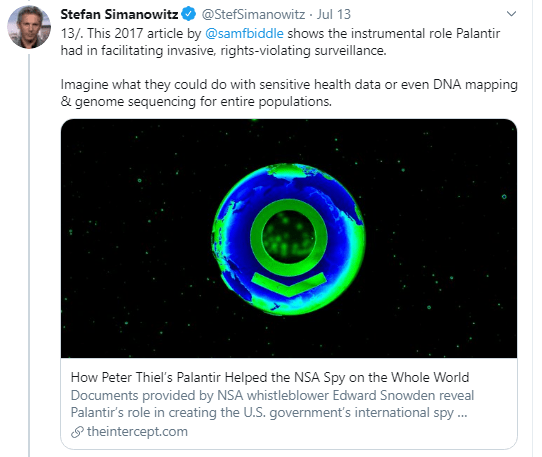Click the card description about Edward Snowden

click(x=272, y=404)
